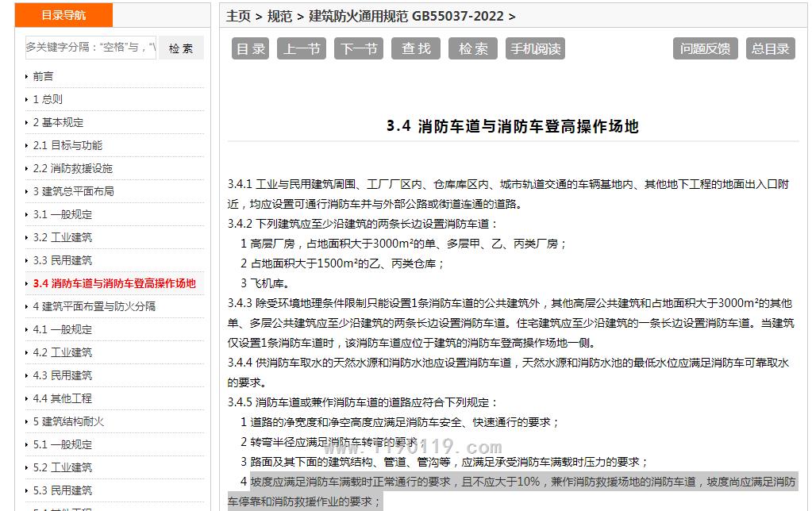812x511 pixels.
Task: Click the section heading 3.4 消防车道与消防车登高操作场地
Action: (x=513, y=126)
